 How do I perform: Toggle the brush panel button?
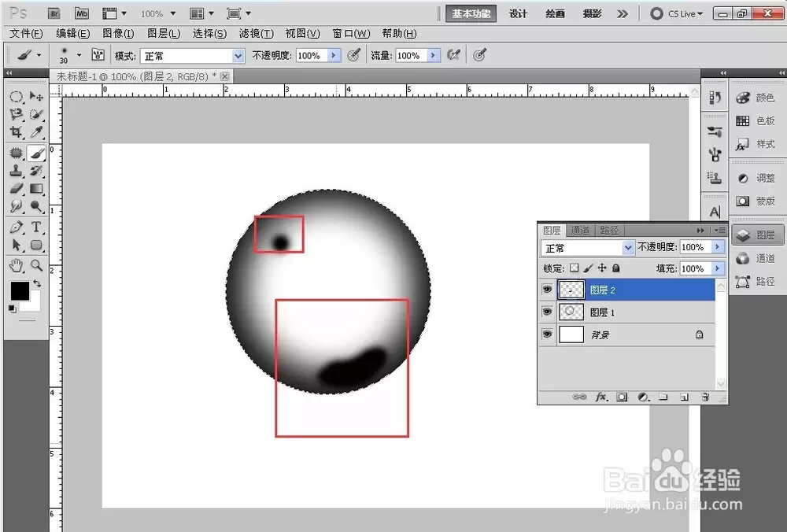pos(98,55)
